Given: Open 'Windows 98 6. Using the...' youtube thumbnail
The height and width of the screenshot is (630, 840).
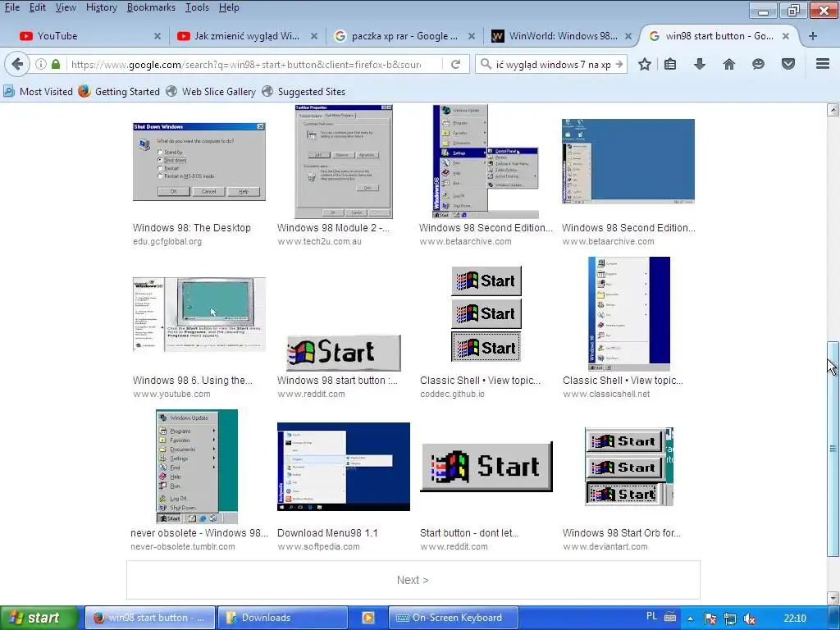Looking at the screenshot, I should pyautogui.click(x=199, y=314).
